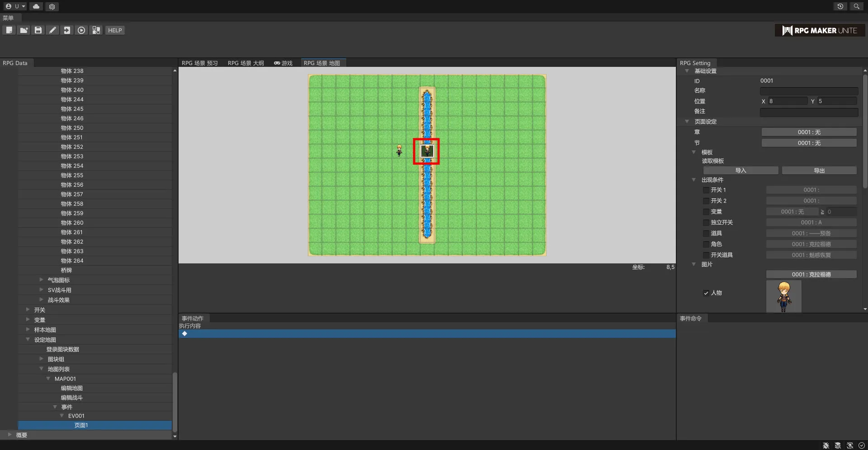The height and width of the screenshot is (450, 868).
Task: Collapse the MAP001 tree node
Action: click(x=48, y=379)
